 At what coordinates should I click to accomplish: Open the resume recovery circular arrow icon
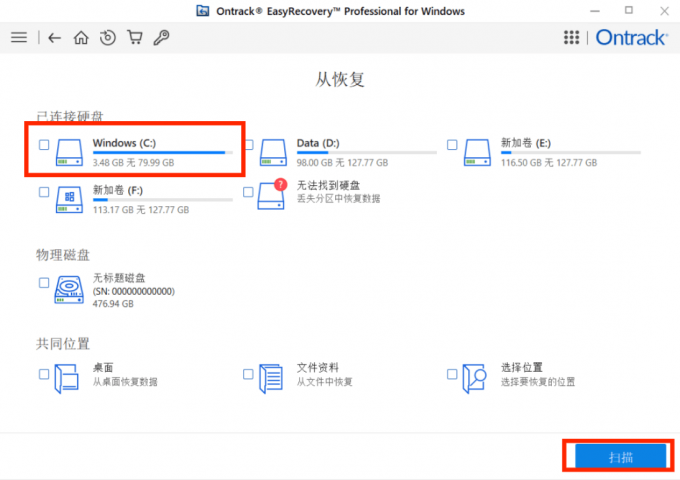[108, 38]
